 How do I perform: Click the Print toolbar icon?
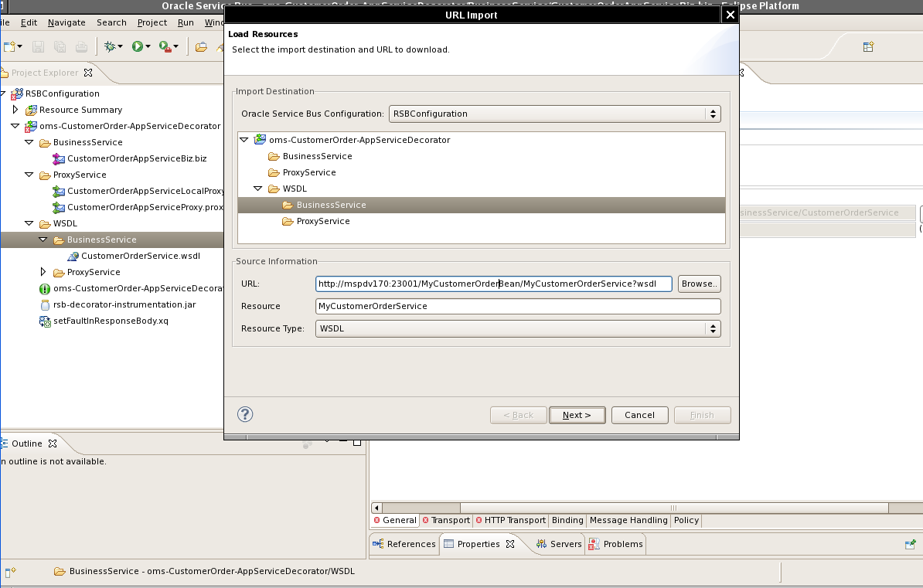81,46
